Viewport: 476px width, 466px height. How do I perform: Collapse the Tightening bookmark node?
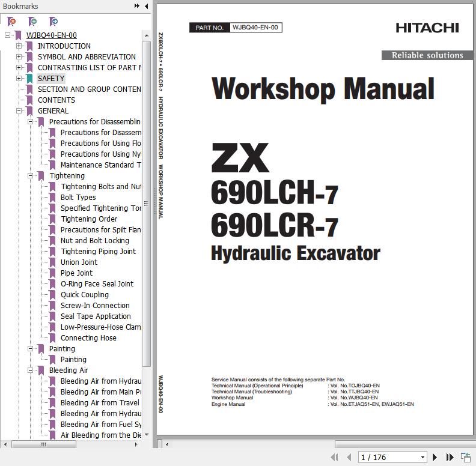31,176
